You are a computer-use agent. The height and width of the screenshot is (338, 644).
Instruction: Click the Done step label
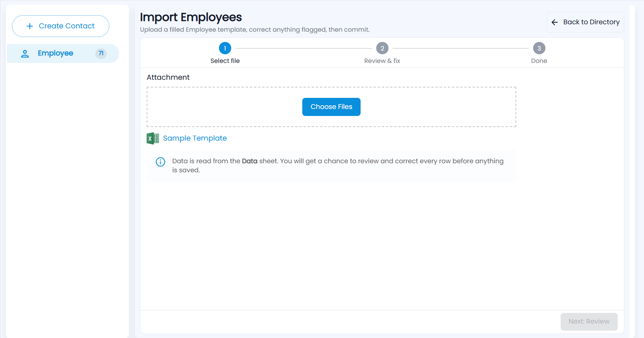[539, 61]
